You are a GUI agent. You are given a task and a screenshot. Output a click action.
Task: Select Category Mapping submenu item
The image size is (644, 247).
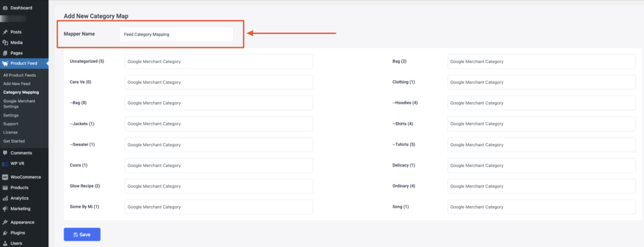(x=21, y=92)
